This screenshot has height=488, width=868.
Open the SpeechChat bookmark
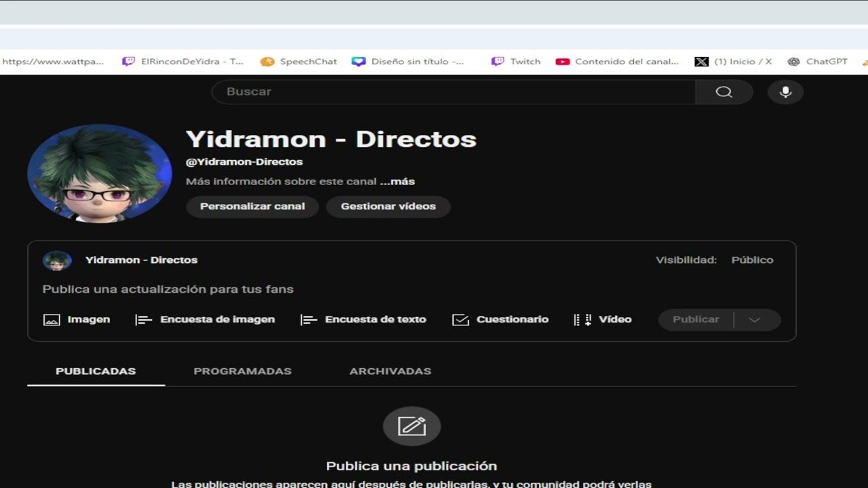tap(299, 62)
